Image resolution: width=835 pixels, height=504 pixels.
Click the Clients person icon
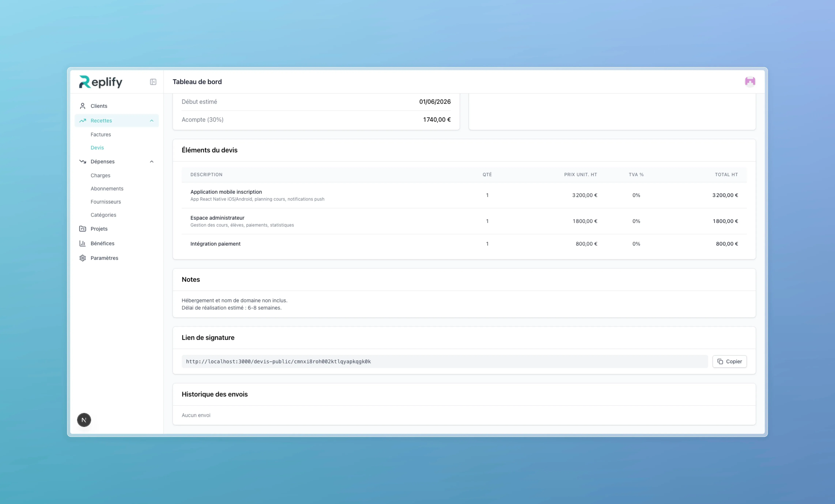coord(82,106)
